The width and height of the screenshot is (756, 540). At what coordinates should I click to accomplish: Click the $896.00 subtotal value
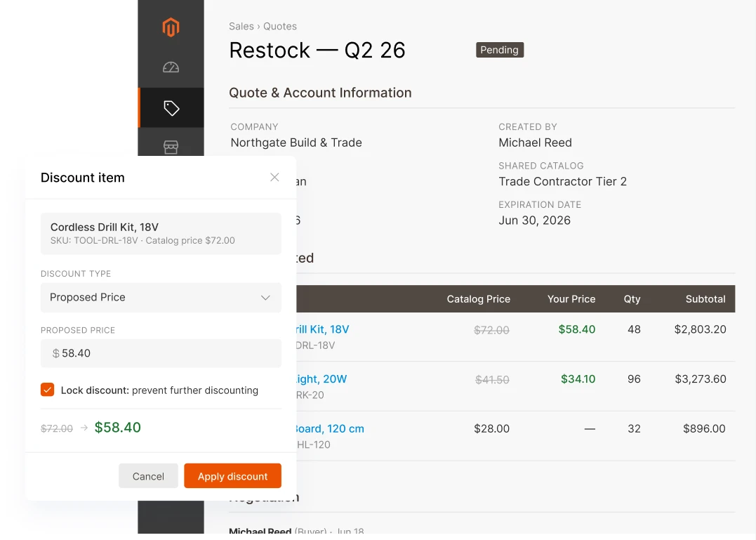(704, 428)
